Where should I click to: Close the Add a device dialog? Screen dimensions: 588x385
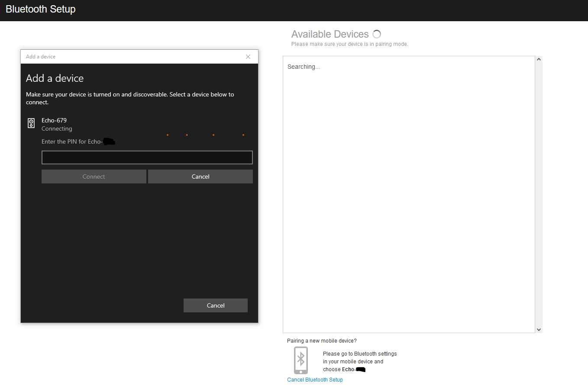point(248,57)
